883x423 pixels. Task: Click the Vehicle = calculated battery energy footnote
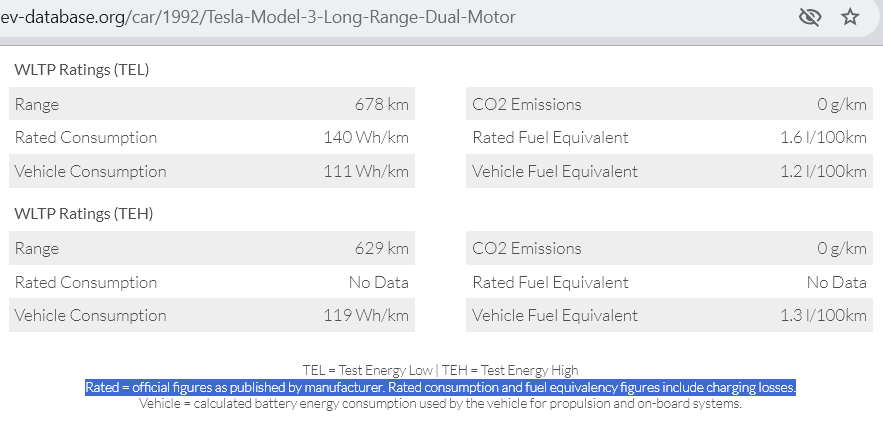point(440,403)
